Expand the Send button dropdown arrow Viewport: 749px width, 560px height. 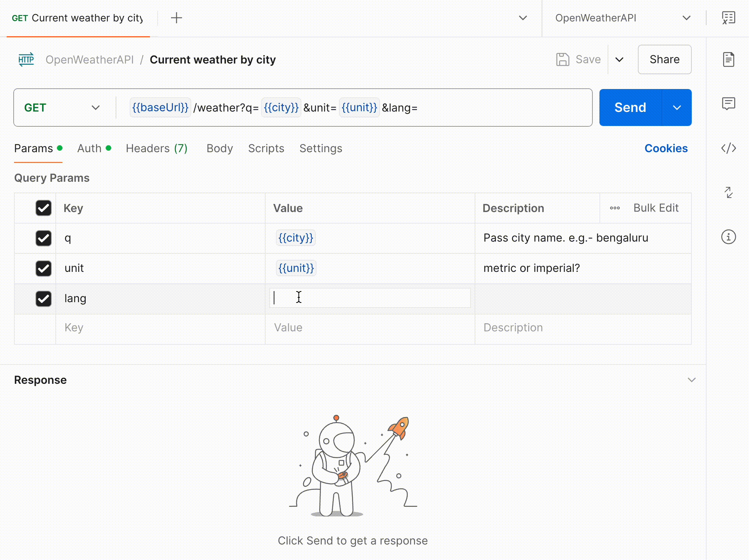point(677,107)
